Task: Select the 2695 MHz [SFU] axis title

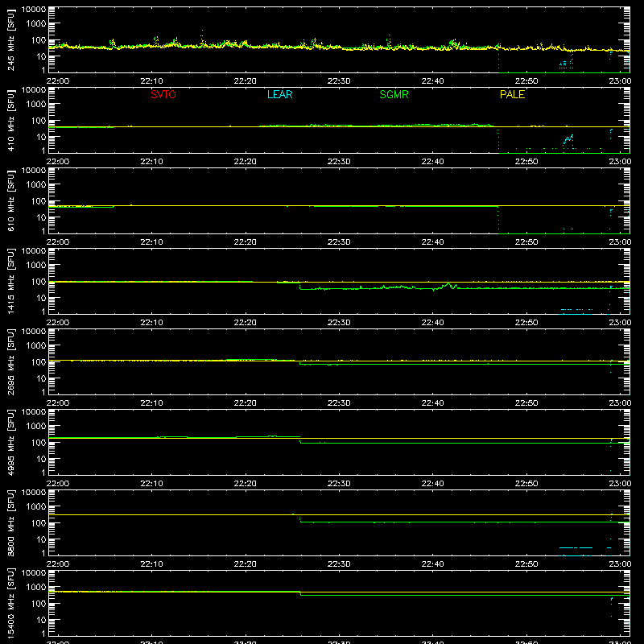Action: point(10,361)
